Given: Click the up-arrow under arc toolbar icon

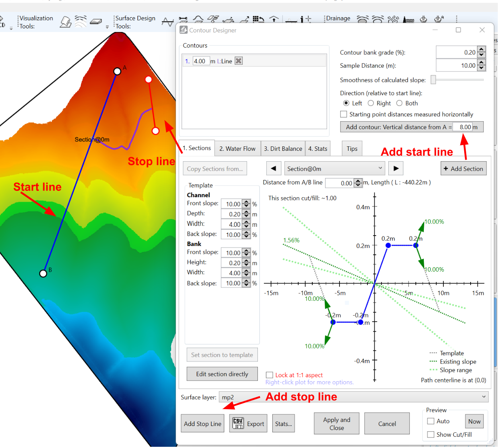Looking at the screenshot, I should point(274,19).
